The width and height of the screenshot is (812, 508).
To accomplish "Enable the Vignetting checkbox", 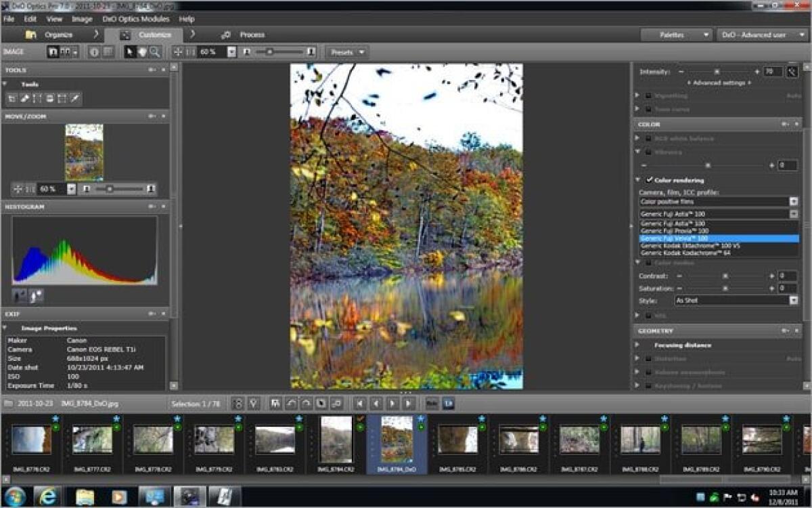I will pos(648,95).
